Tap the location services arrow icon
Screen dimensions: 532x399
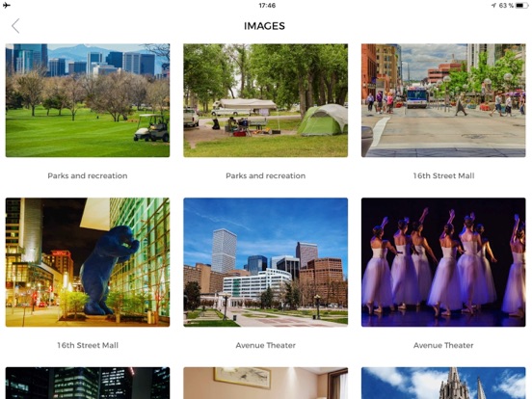pos(493,6)
